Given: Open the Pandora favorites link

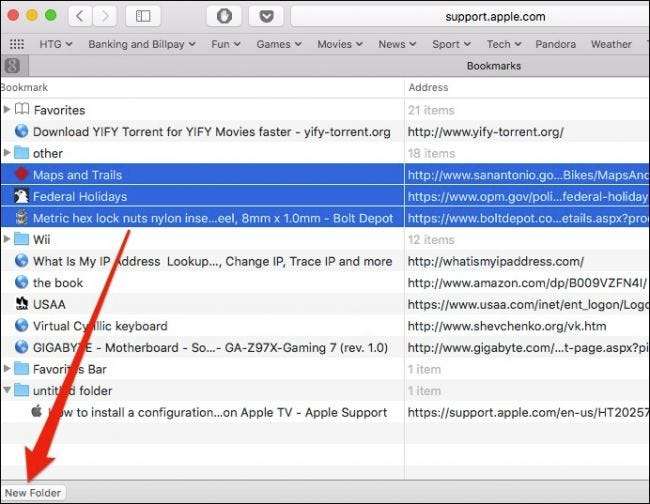Looking at the screenshot, I should point(555,44).
